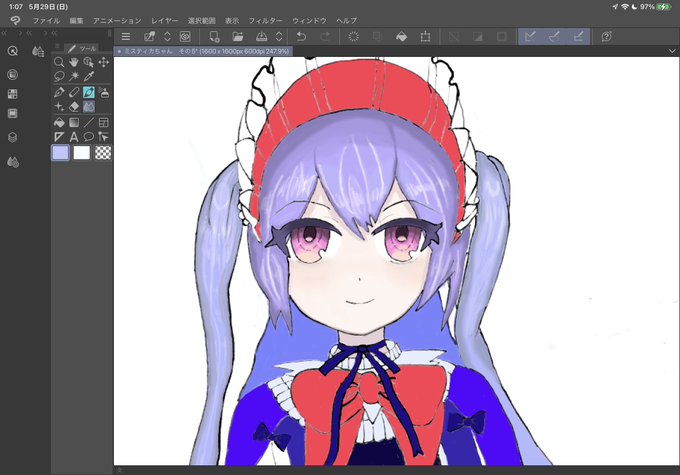The image size is (680, 475).
Task: Open Clip Studio launcher in command bar
Action: 150,37
